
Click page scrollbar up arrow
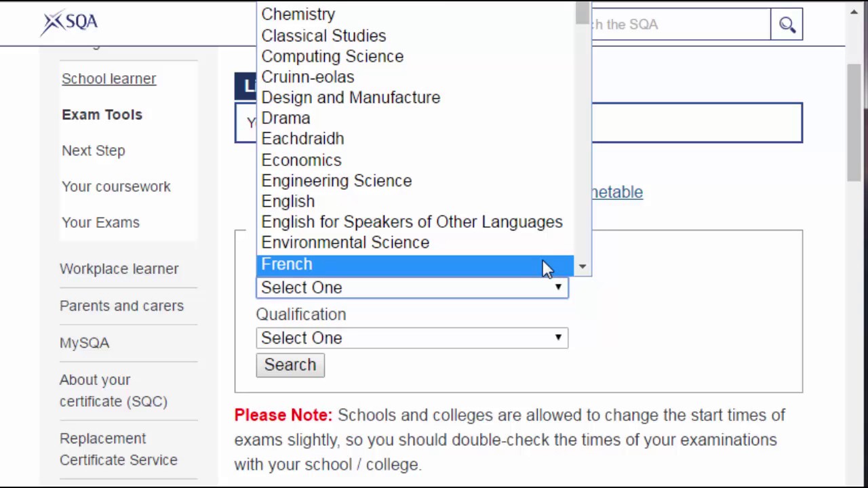point(854,12)
